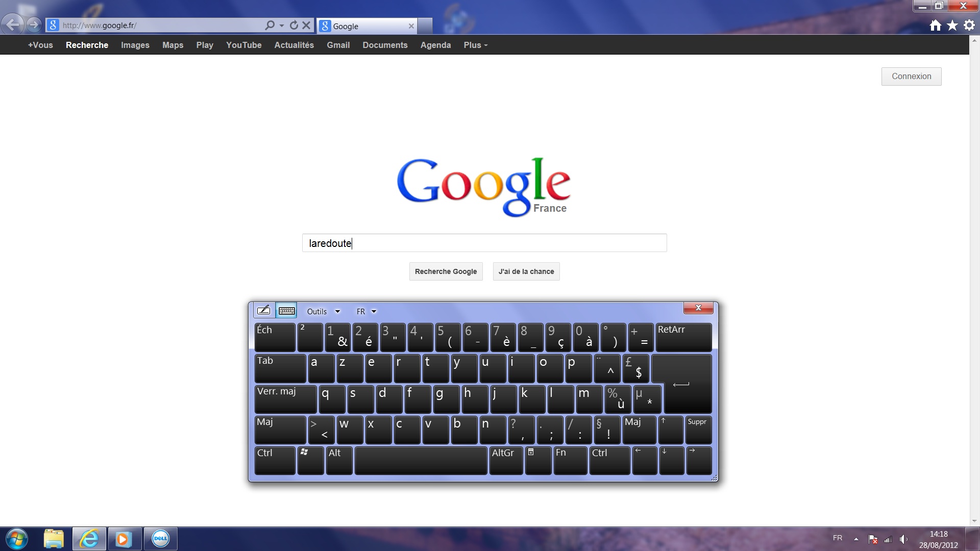980x551 pixels.
Task: Tap the Tab key on virtual keyboard
Action: [280, 368]
